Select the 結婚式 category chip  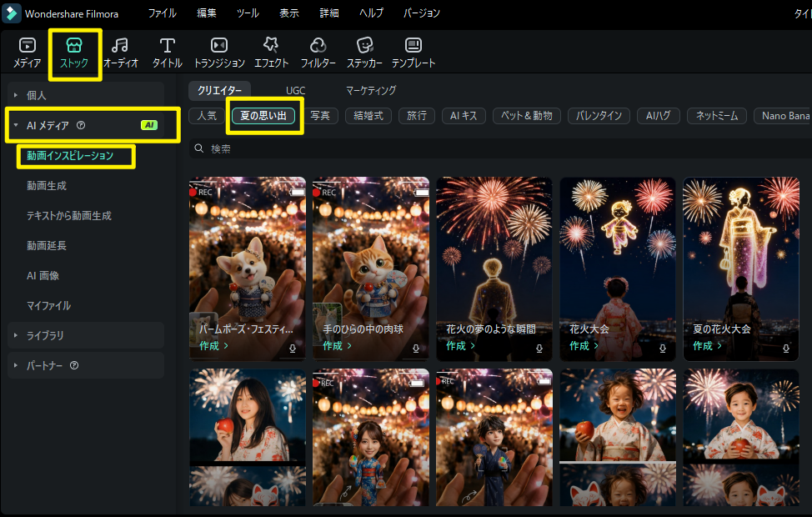point(368,116)
